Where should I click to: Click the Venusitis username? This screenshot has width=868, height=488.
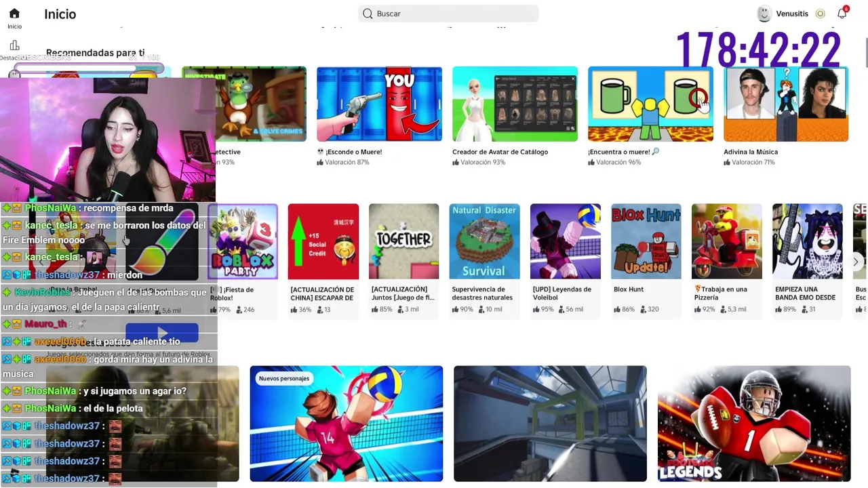793,14
